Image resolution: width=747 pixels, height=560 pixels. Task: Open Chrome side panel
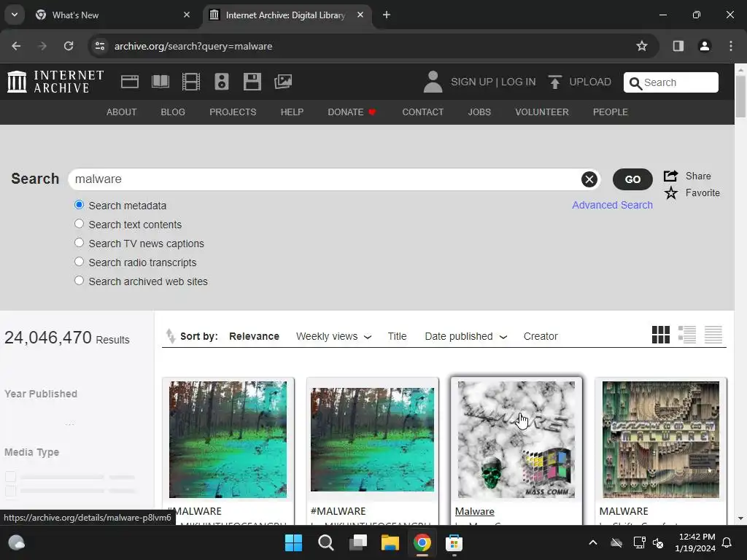(x=678, y=46)
